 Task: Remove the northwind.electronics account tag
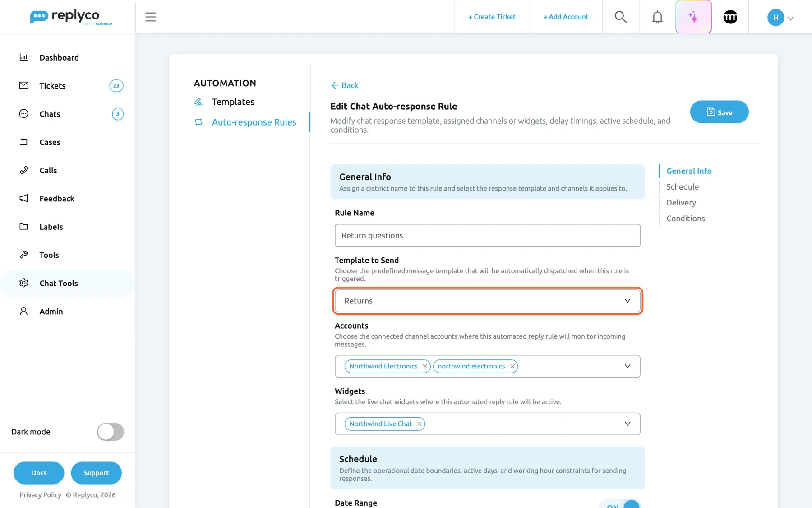click(512, 366)
